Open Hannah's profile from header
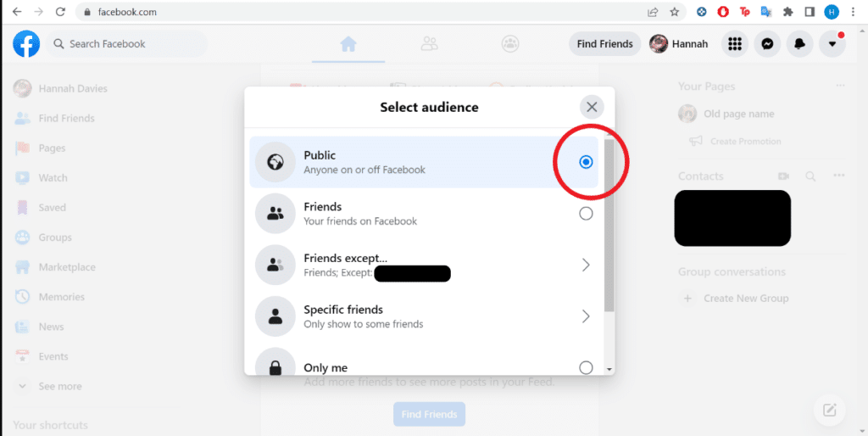The image size is (868, 436). pyautogui.click(x=679, y=44)
